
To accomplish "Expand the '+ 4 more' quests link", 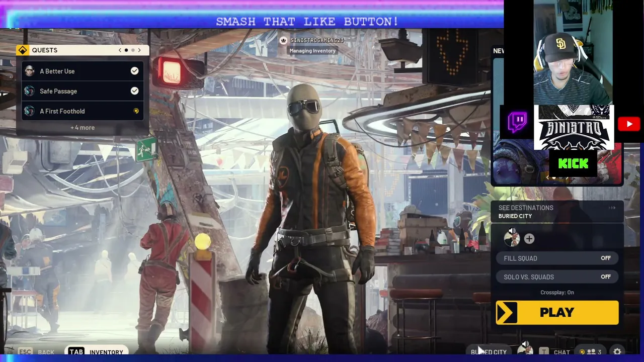I will click(x=83, y=128).
